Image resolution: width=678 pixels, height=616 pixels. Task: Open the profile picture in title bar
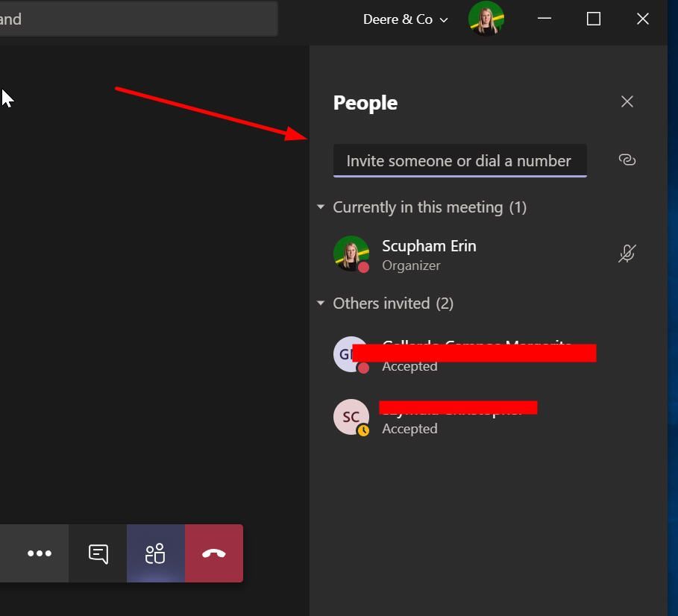[486, 19]
